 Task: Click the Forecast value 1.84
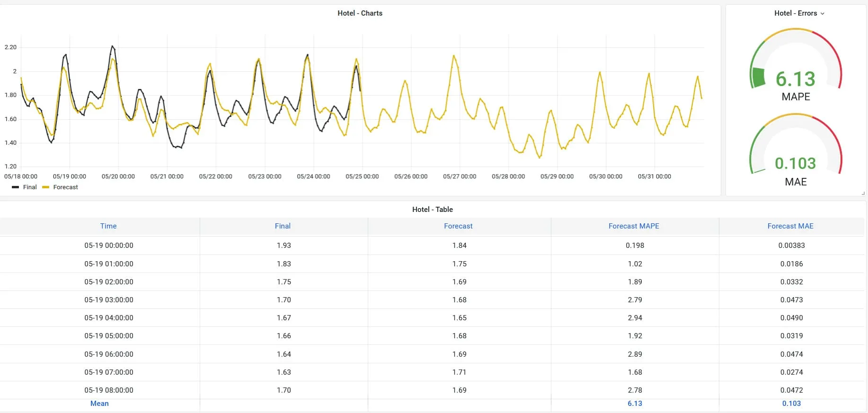[459, 246]
